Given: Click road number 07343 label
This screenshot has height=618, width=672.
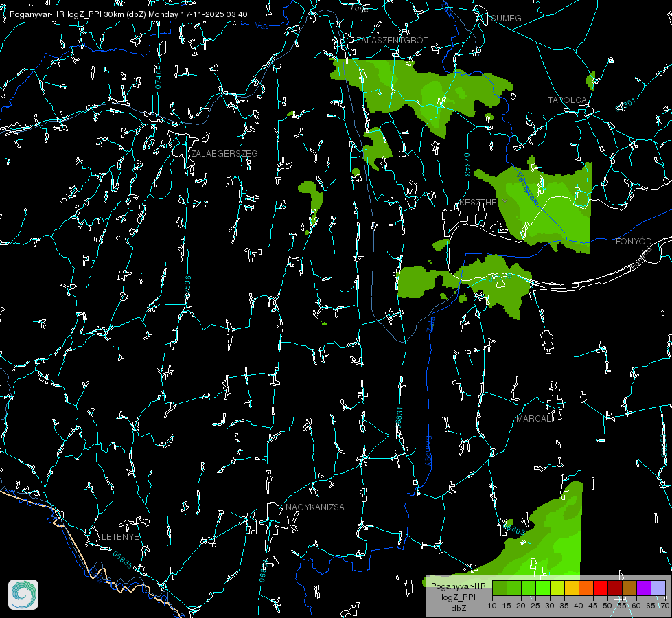Looking at the screenshot, I should point(467,165).
